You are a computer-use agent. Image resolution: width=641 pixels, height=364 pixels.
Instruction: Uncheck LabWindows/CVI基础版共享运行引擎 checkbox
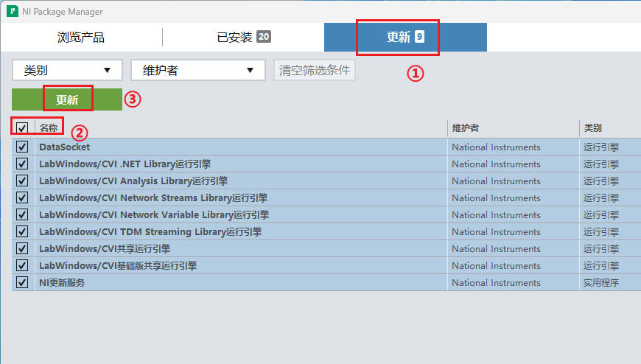(x=22, y=266)
